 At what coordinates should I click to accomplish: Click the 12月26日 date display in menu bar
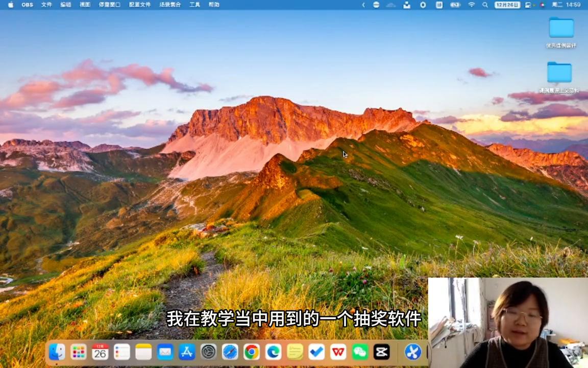pyautogui.click(x=506, y=5)
